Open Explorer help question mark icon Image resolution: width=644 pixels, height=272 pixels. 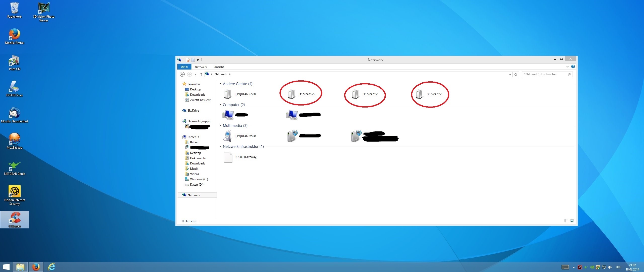tap(573, 67)
